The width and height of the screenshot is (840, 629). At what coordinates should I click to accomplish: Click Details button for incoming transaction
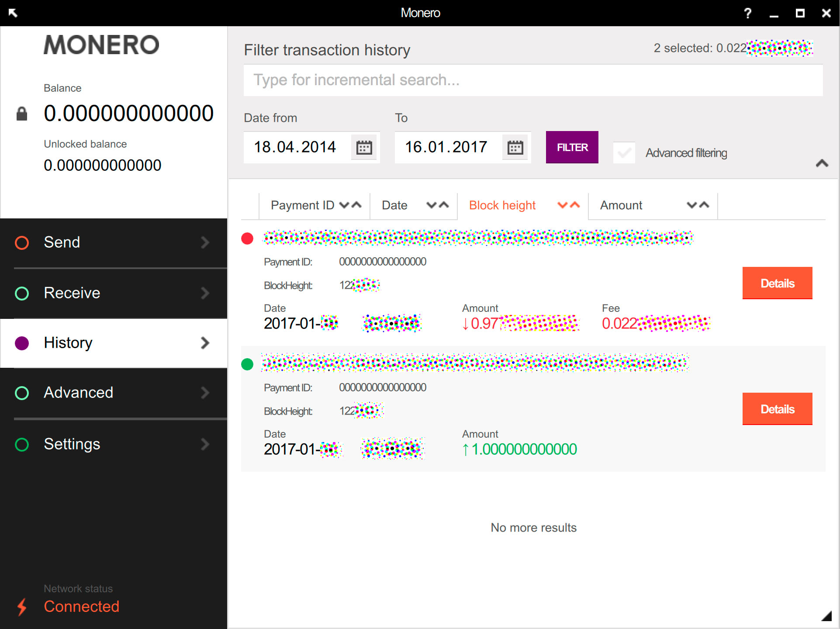pyautogui.click(x=777, y=409)
